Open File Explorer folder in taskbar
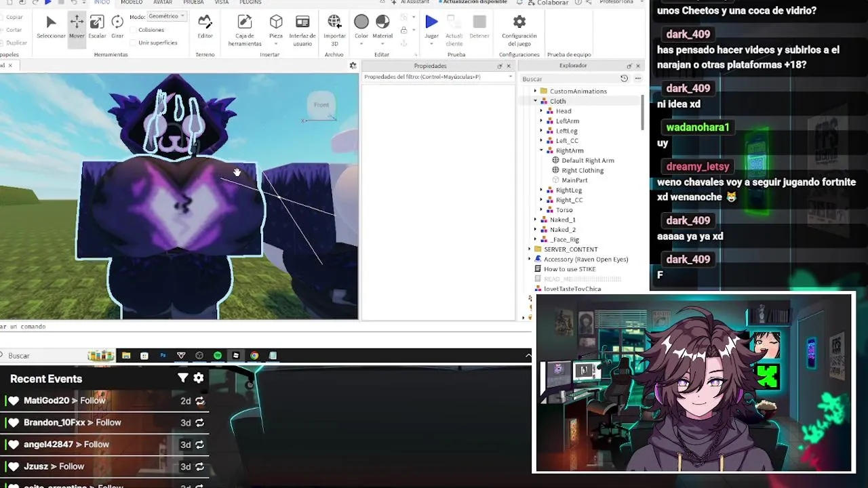The height and width of the screenshot is (488, 868). point(126,355)
